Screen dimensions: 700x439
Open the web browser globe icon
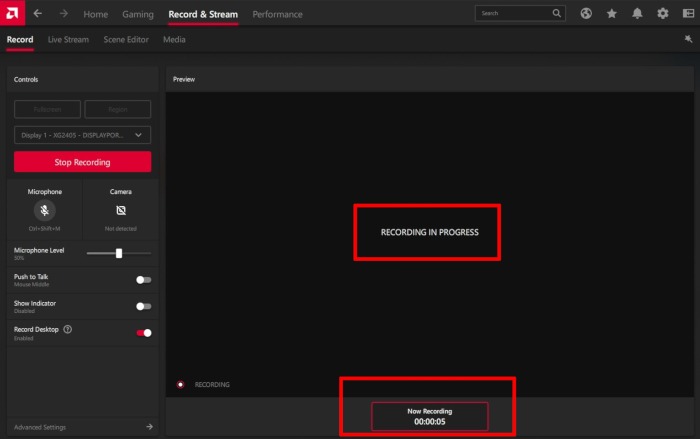point(586,13)
